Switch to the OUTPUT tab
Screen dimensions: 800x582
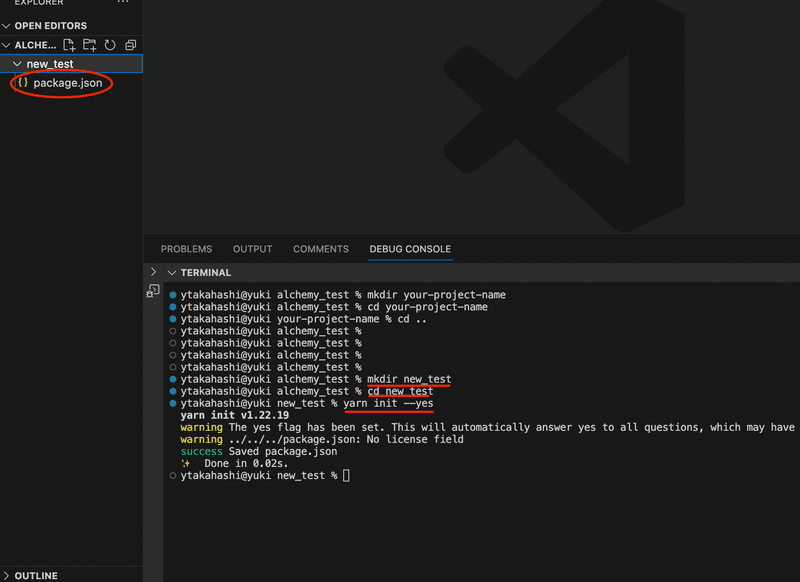coord(252,249)
